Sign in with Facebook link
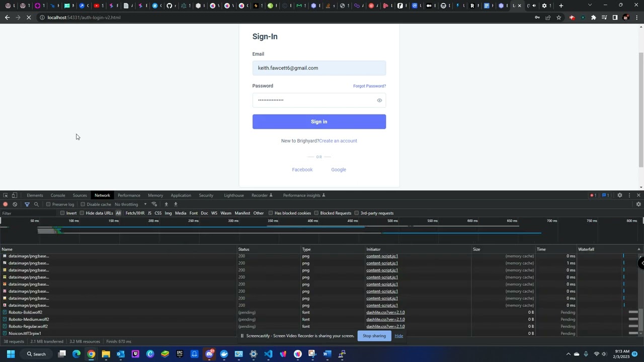 click(302, 170)
